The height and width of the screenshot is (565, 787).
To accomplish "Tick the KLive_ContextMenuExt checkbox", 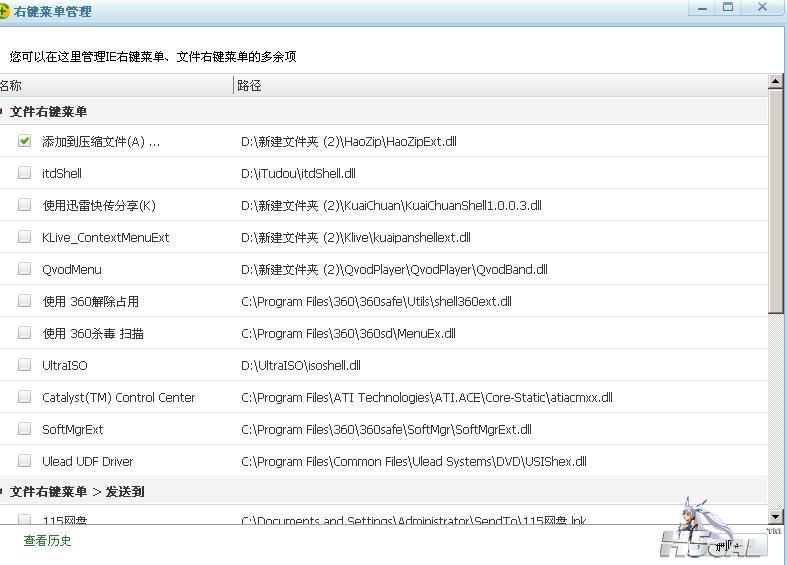I will tap(24, 237).
